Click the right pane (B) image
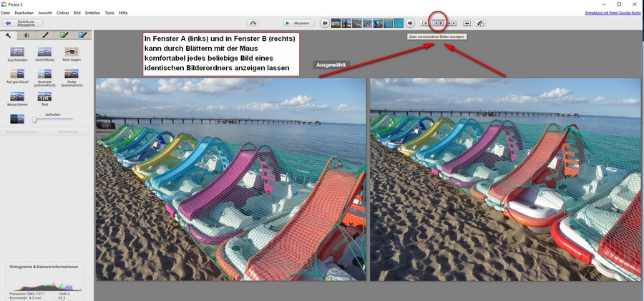Viewport: 644px width, 301px height. (505, 179)
